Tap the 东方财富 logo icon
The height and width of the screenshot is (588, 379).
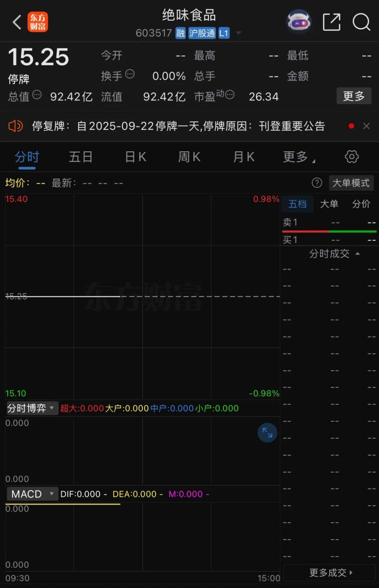[x=38, y=22]
